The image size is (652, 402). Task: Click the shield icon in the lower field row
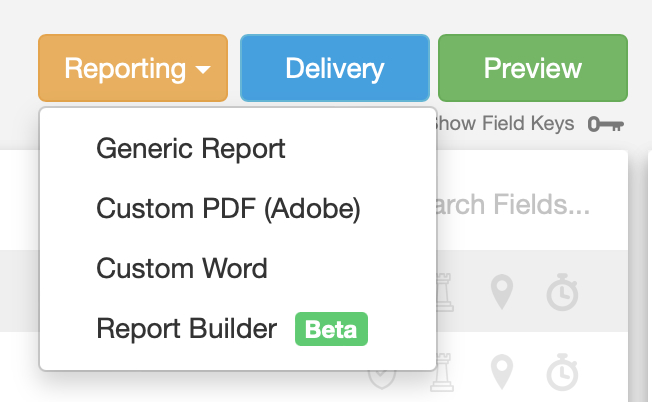[381, 375]
